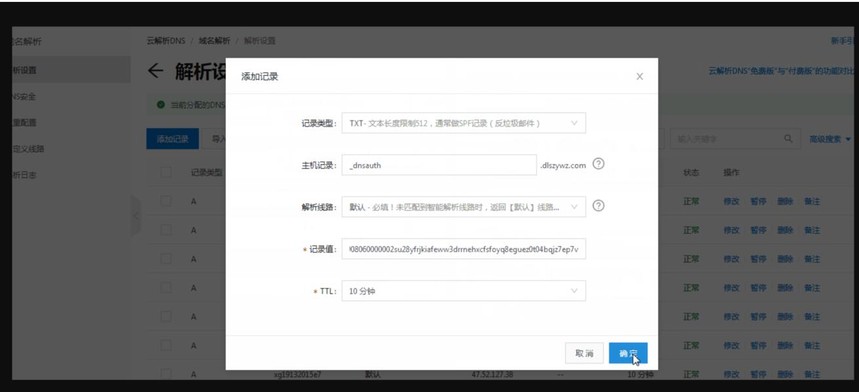Confirm with the 确定 button
The image size is (859, 392).
(628, 353)
